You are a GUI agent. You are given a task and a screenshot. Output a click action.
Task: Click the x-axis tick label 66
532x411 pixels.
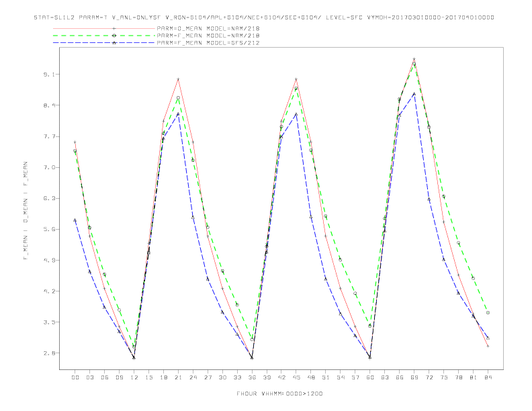point(400,377)
